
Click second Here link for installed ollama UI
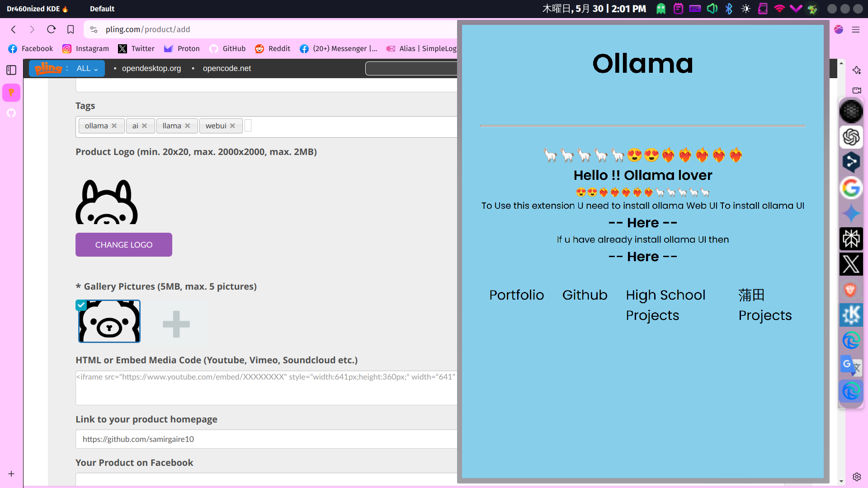point(643,257)
